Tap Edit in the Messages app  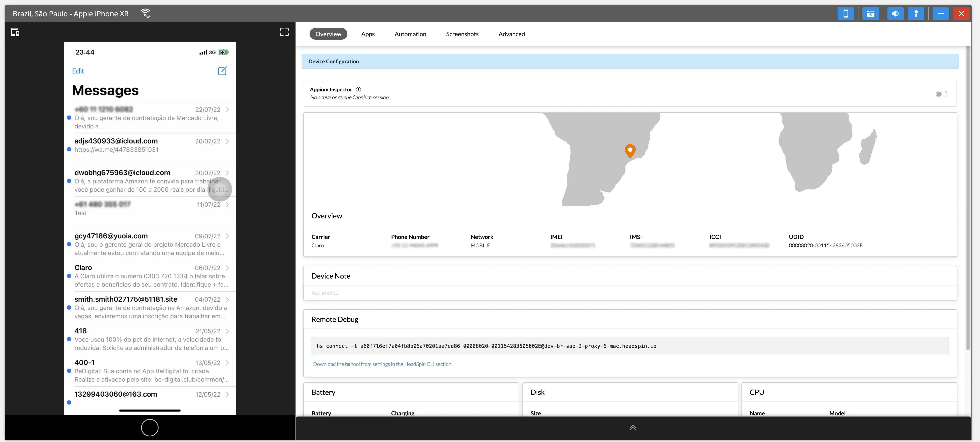pyautogui.click(x=78, y=71)
